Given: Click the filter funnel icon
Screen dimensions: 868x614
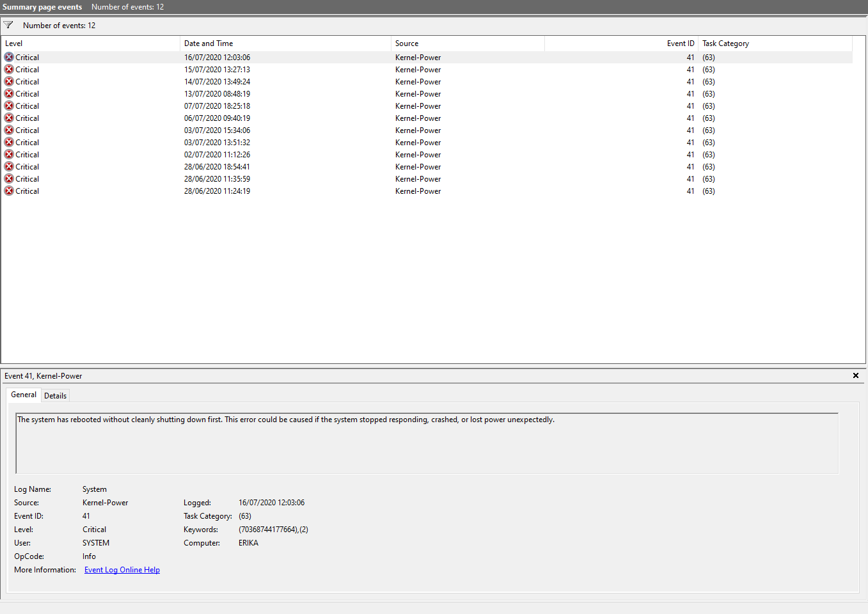Looking at the screenshot, I should 8,25.
